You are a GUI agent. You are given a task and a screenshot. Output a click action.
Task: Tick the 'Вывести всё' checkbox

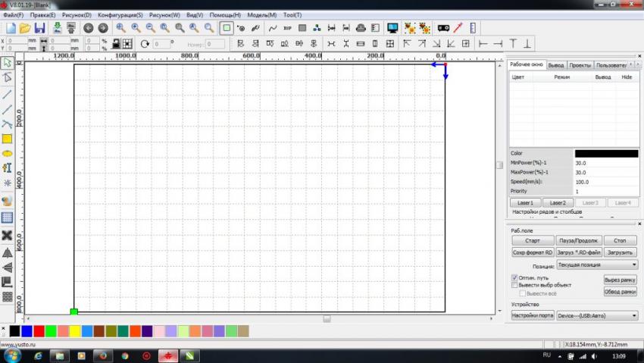coord(521,293)
